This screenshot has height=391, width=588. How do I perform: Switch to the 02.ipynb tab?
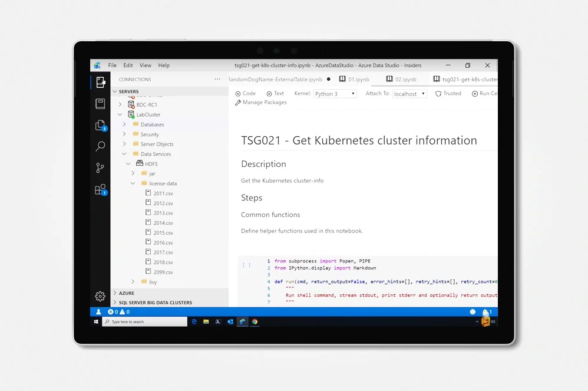pos(401,79)
